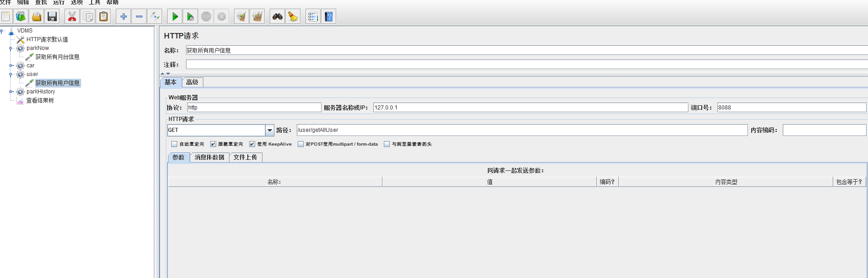Stop the test with the STOP icon

point(206,16)
